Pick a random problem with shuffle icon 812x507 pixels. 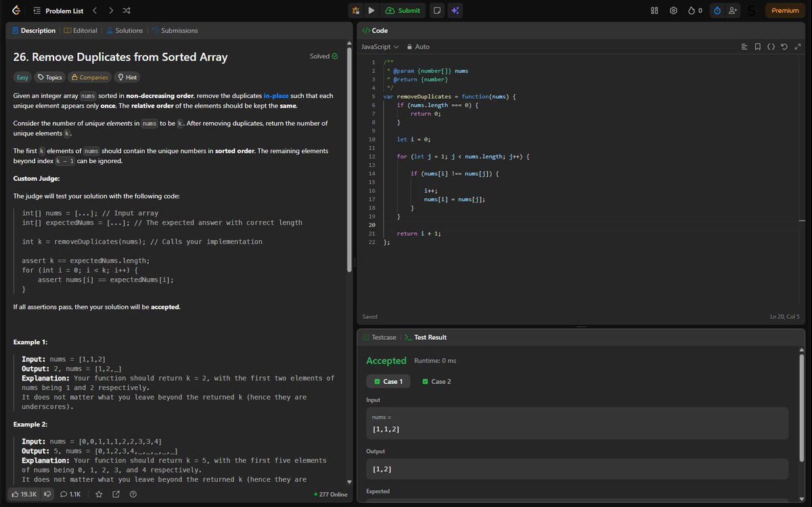click(x=127, y=10)
